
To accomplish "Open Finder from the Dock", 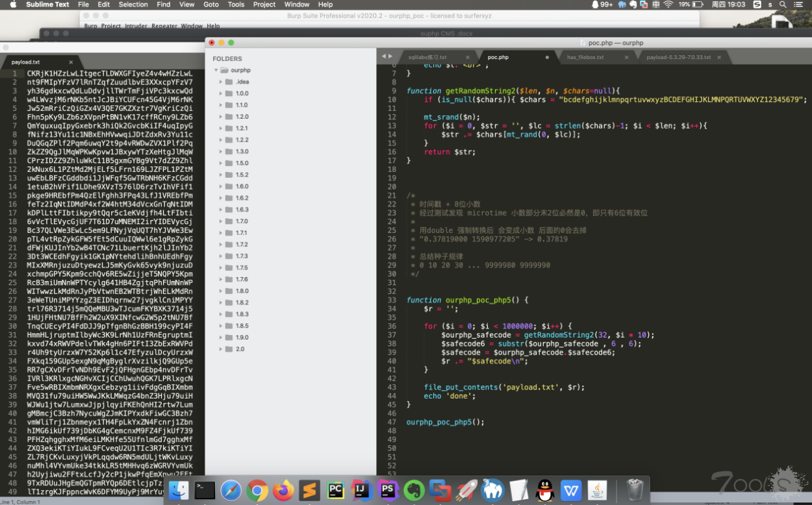I will point(179,490).
